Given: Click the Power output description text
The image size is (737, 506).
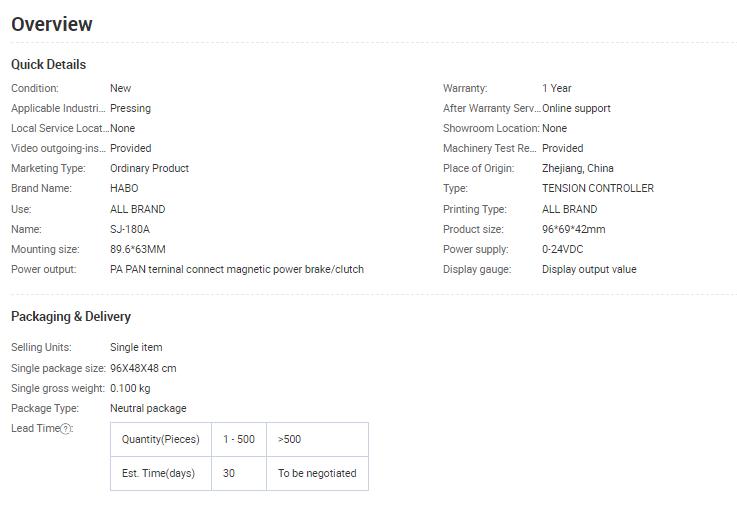Looking at the screenshot, I should coord(237,269).
